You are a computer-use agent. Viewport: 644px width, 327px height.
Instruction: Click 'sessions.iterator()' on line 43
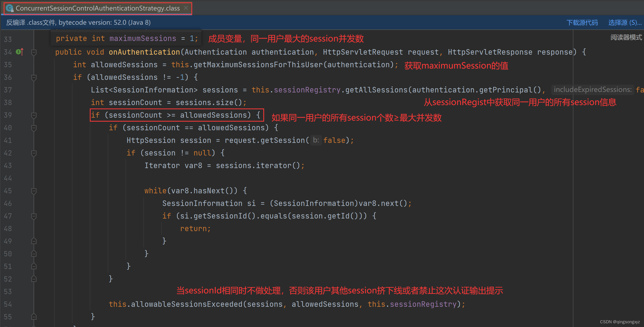pos(258,165)
